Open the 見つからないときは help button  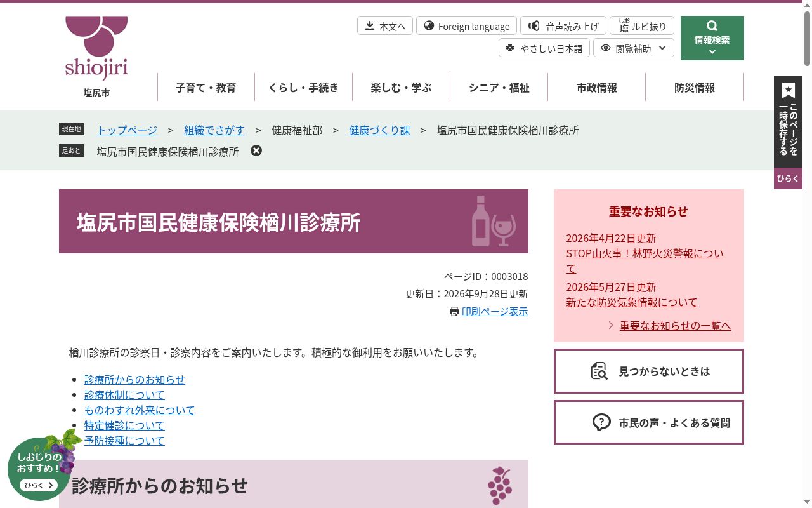coord(649,371)
